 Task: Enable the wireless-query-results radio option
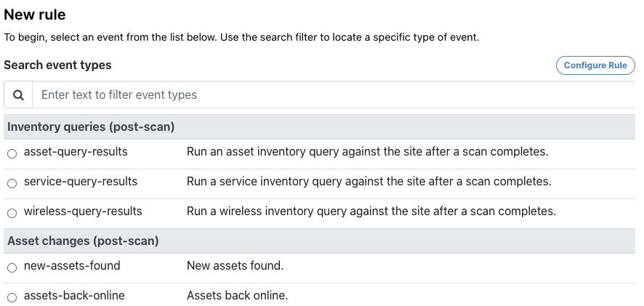(x=12, y=213)
